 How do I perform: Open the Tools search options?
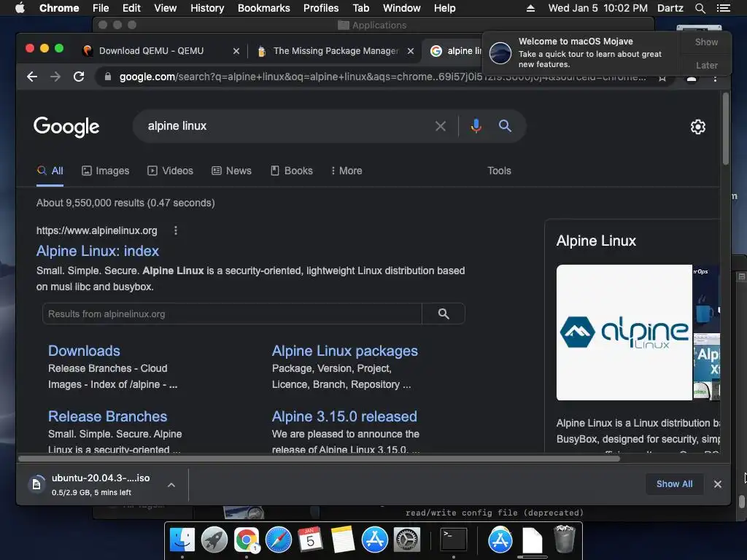click(499, 171)
